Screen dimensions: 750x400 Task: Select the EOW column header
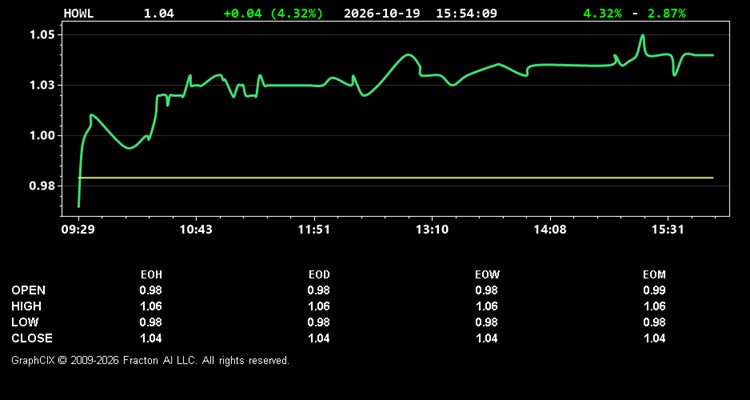click(487, 275)
